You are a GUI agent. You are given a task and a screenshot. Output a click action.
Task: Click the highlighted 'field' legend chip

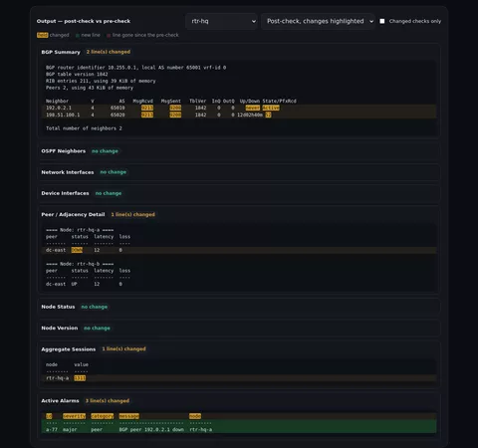click(x=42, y=35)
